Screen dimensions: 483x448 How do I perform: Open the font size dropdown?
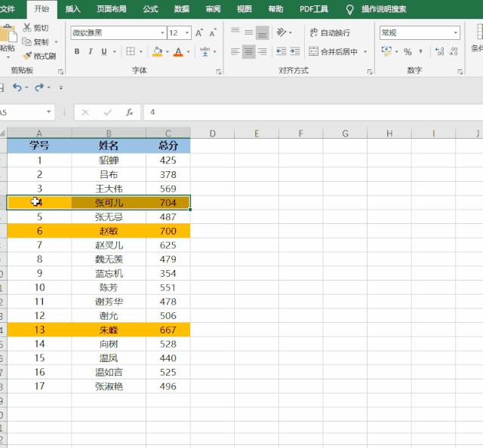(x=187, y=32)
